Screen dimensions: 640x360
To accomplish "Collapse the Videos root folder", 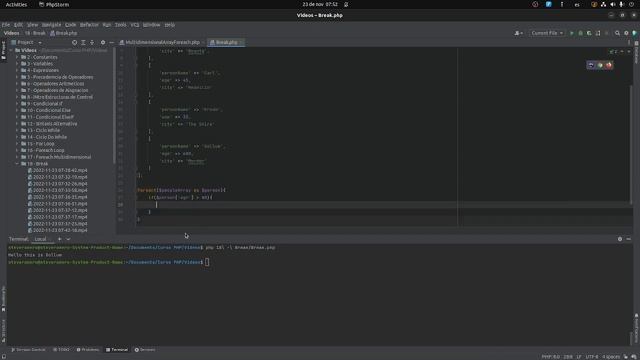I will pyautogui.click(x=11, y=50).
